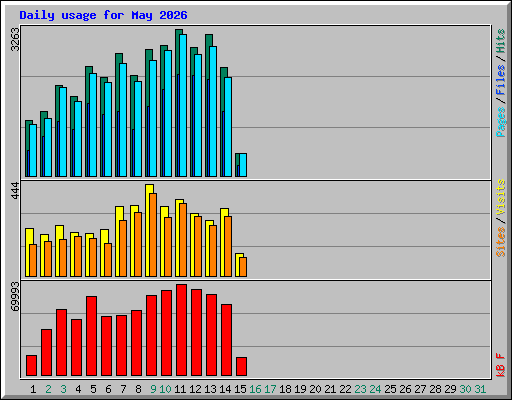The image size is (512, 400).
Task: Click the red KB bar for day 5
Action: coord(91,336)
